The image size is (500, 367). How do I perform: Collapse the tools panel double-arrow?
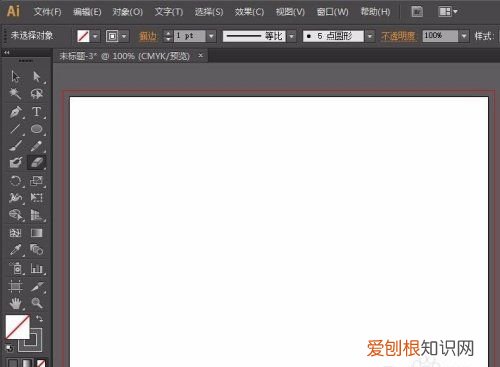point(6,52)
